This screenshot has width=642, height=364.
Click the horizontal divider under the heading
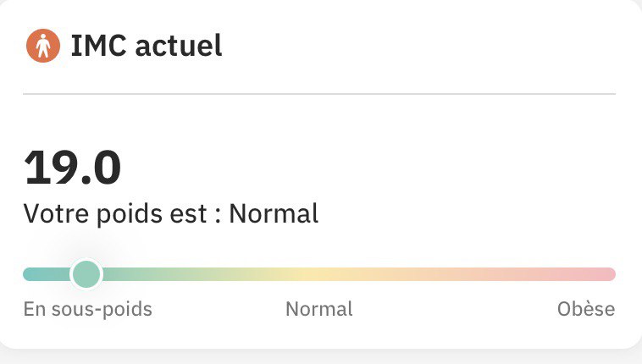point(319,94)
